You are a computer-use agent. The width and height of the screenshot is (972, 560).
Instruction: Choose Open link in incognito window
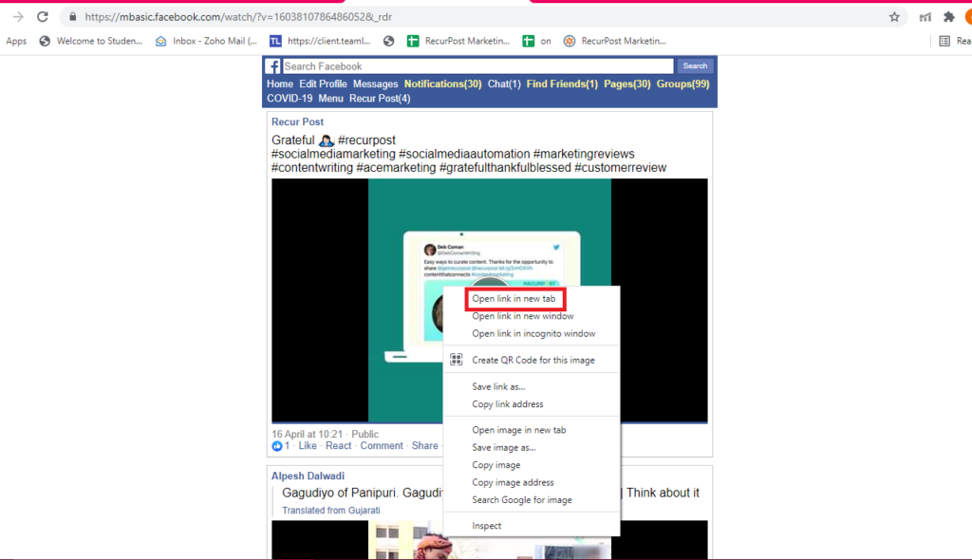click(x=533, y=333)
